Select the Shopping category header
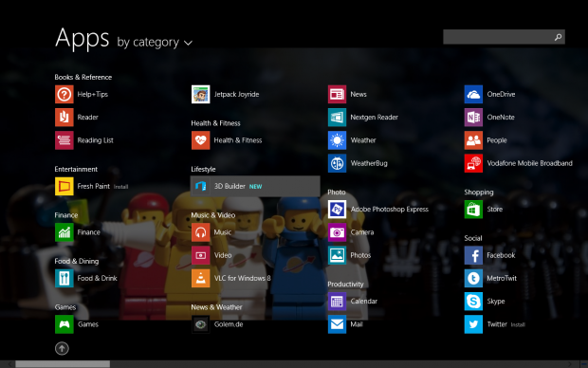 [479, 193]
